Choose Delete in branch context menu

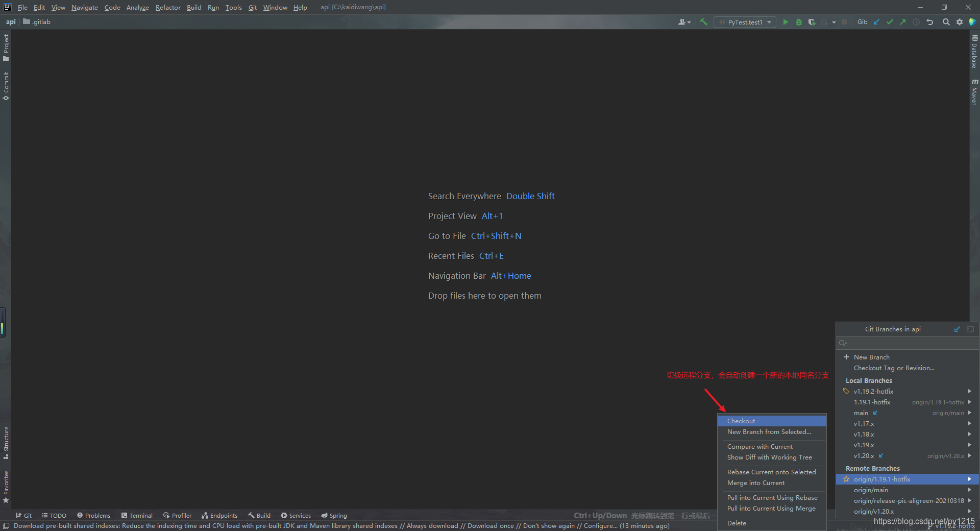tap(772, 523)
